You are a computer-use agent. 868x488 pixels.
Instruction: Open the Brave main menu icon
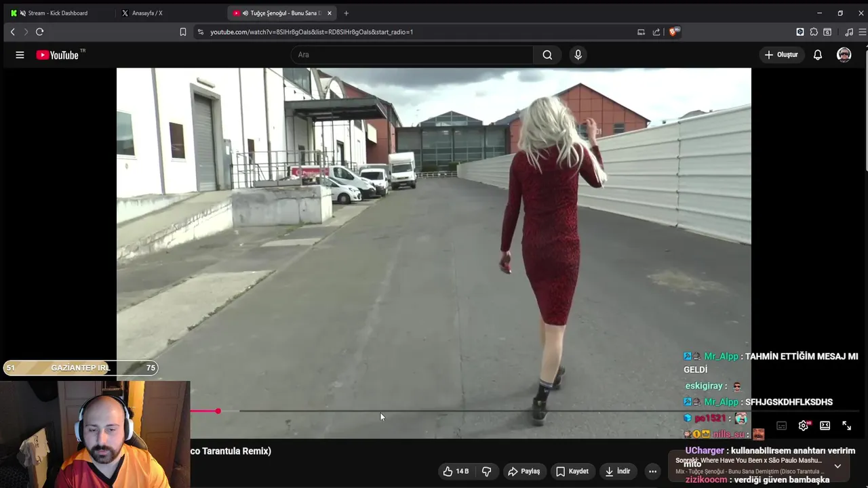(x=862, y=32)
